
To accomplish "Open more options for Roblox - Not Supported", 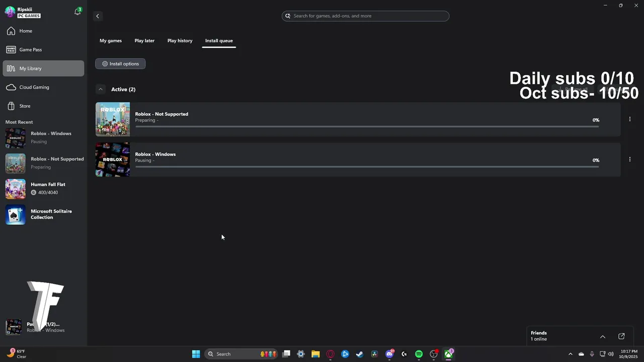I will pyautogui.click(x=630, y=119).
